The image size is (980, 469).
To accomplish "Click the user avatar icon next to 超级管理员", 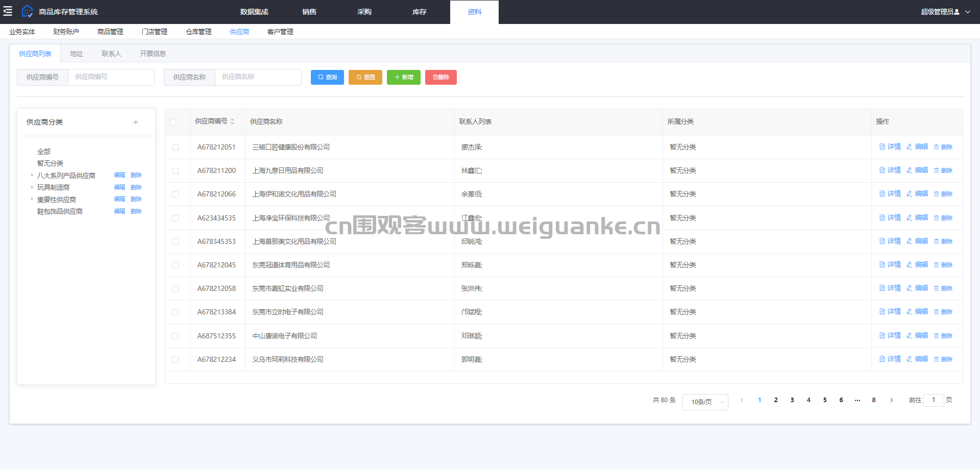I will click(x=957, y=12).
